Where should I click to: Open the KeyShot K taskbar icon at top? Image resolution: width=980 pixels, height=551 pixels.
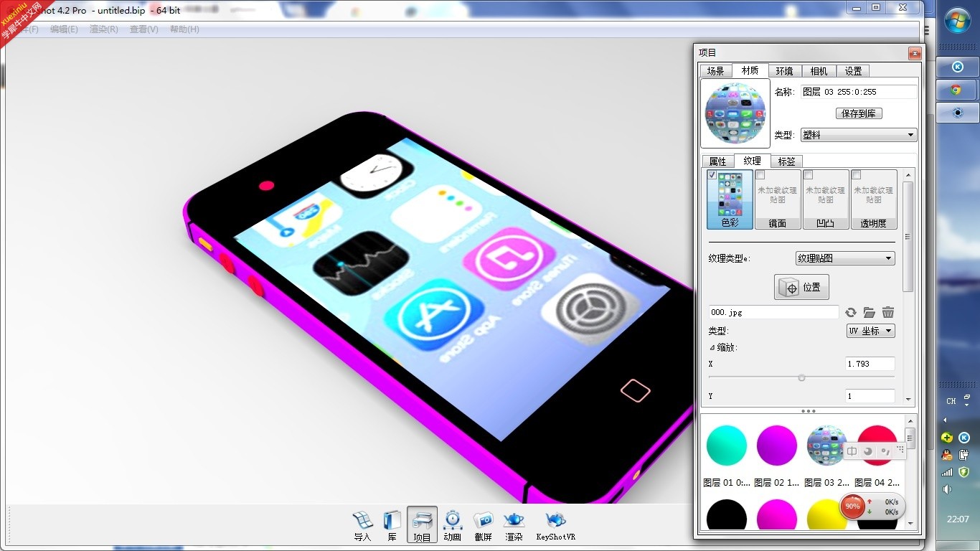956,67
